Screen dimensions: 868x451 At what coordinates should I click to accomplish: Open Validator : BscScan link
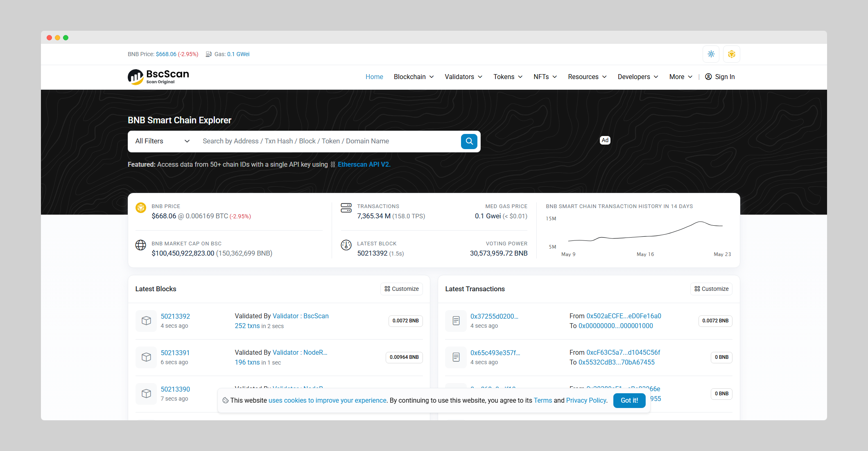[x=301, y=316]
